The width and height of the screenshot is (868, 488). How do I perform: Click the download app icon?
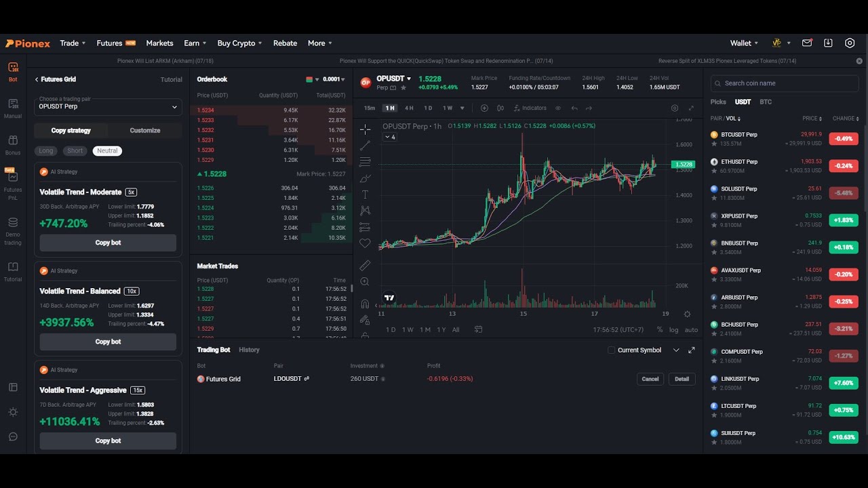(828, 43)
